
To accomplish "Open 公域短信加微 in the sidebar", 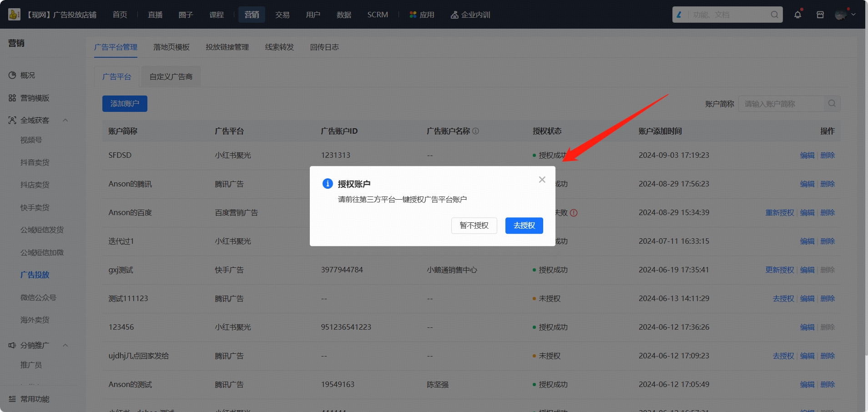I will (x=42, y=252).
